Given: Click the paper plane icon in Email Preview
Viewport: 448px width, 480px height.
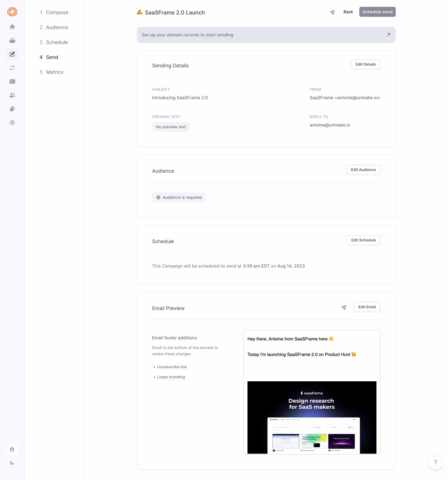Looking at the screenshot, I should [x=344, y=307].
